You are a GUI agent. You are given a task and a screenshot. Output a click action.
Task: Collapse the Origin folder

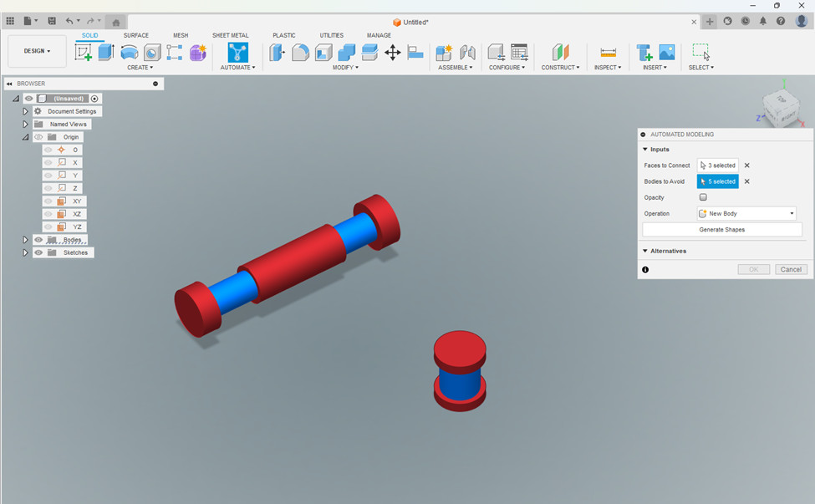click(25, 137)
